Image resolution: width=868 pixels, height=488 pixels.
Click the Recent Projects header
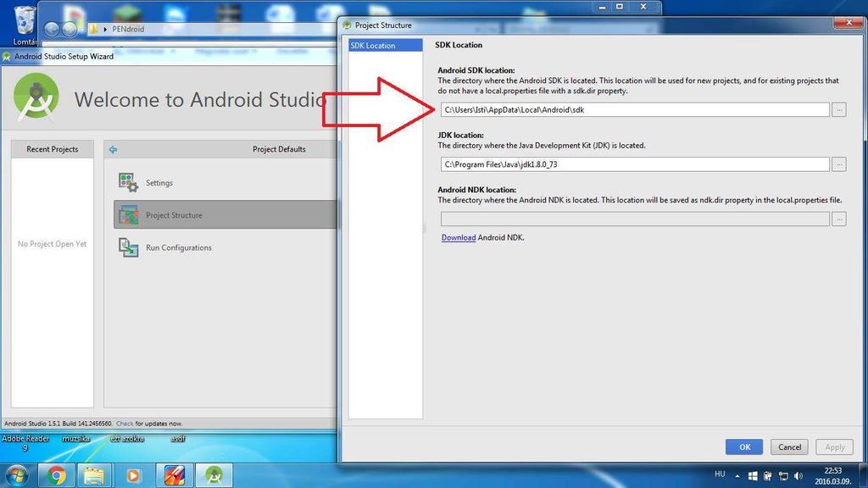click(53, 149)
